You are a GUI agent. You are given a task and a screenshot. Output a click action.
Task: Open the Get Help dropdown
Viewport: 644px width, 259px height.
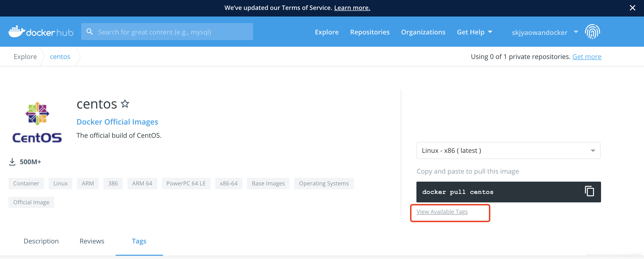pos(474,32)
